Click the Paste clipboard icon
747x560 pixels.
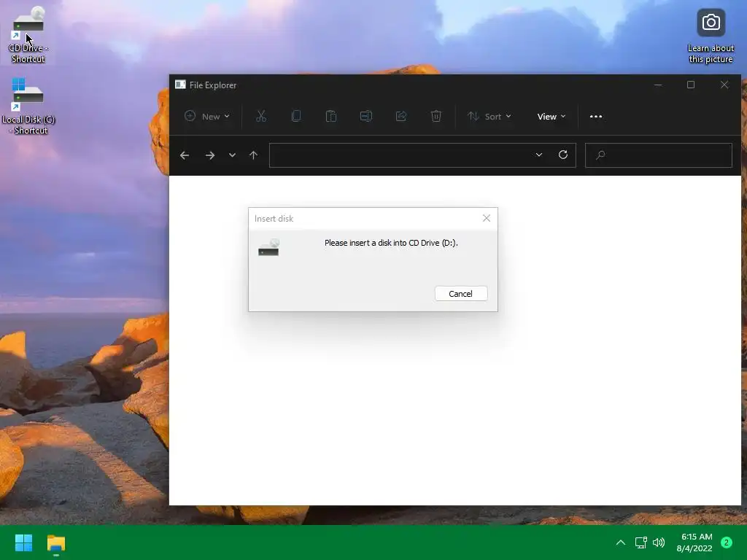click(x=330, y=116)
